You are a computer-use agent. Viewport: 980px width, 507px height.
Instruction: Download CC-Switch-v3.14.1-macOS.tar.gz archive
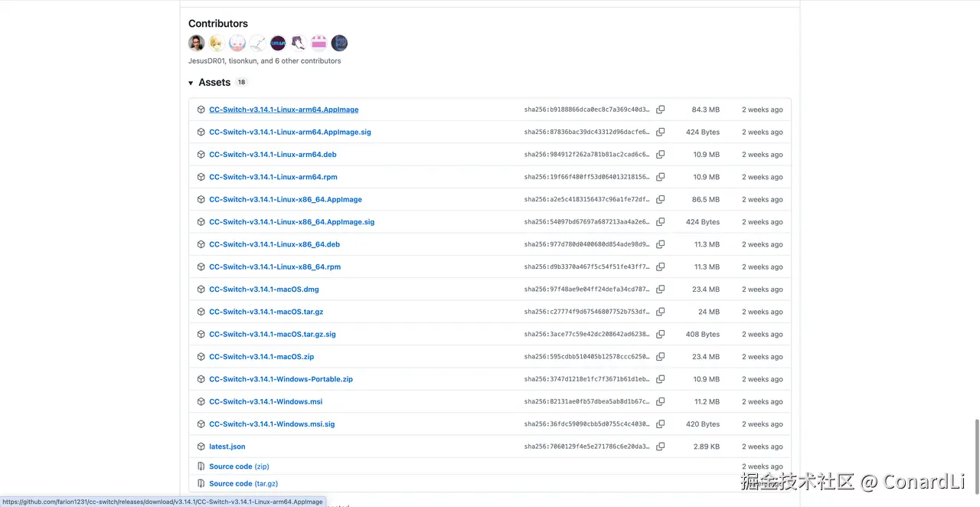[x=266, y=312]
